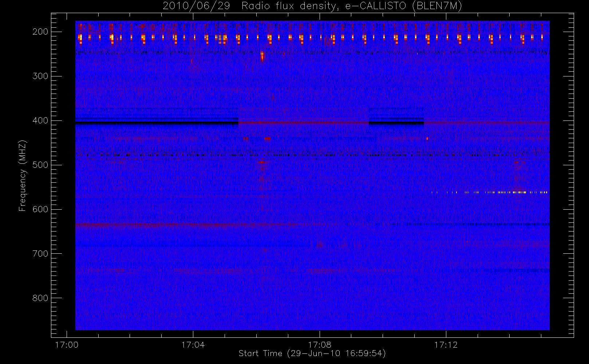Click the 17:04 time tick label

(193, 345)
